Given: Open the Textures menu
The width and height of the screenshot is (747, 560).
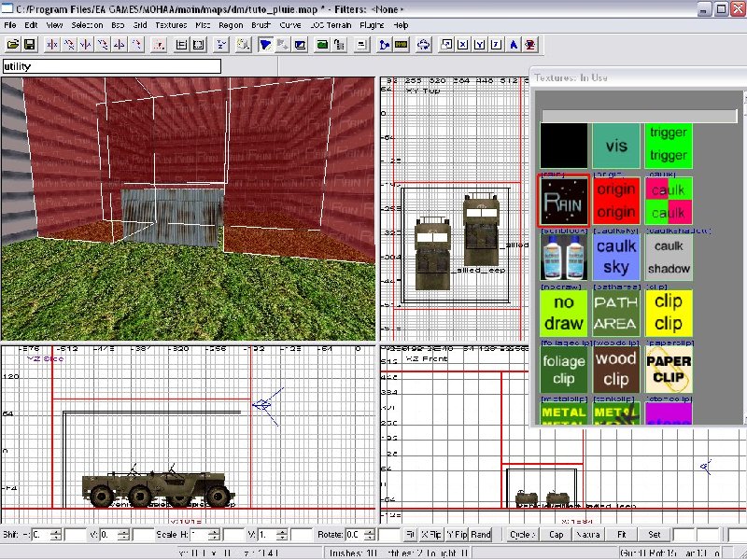Looking at the screenshot, I should point(171,25).
